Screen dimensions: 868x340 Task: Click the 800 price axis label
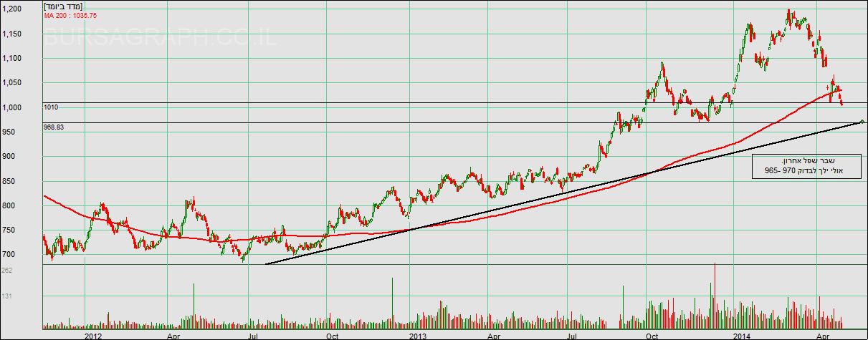coord(8,206)
